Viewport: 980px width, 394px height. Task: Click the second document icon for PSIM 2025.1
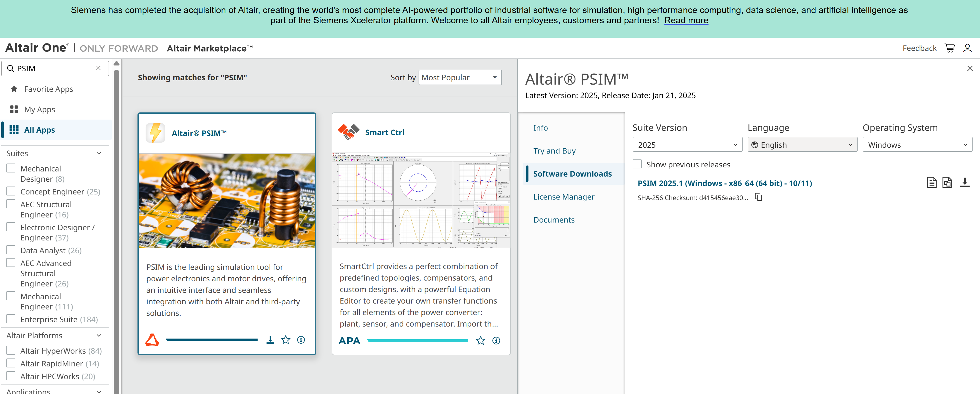click(x=947, y=182)
